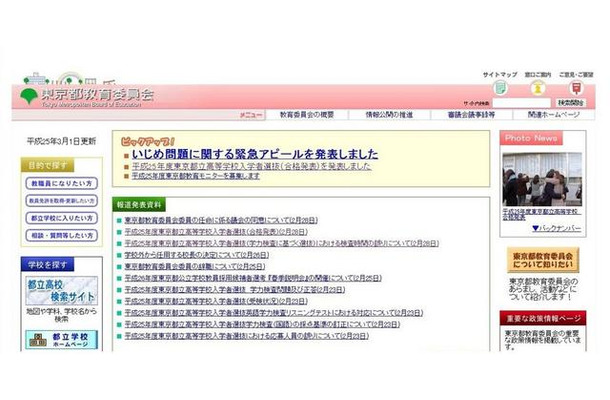Click the 教員免許を取得・更新したい方 button
Viewport: 610px width, 400px height.
[x=61, y=201]
